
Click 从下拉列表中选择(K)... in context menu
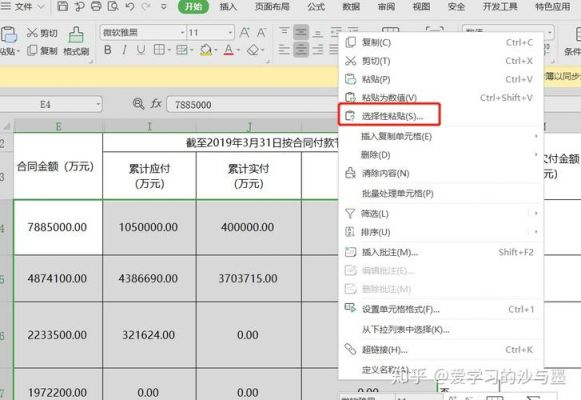[441, 329]
